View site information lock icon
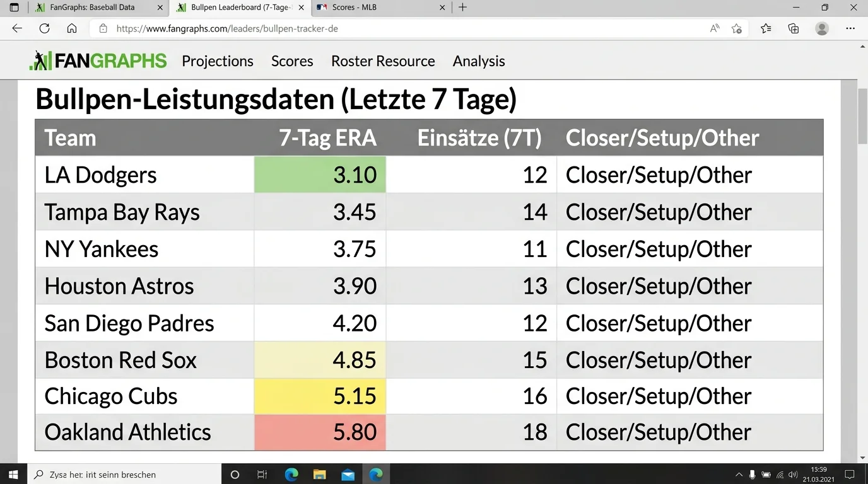The width and height of the screenshot is (868, 484). [x=103, y=28]
